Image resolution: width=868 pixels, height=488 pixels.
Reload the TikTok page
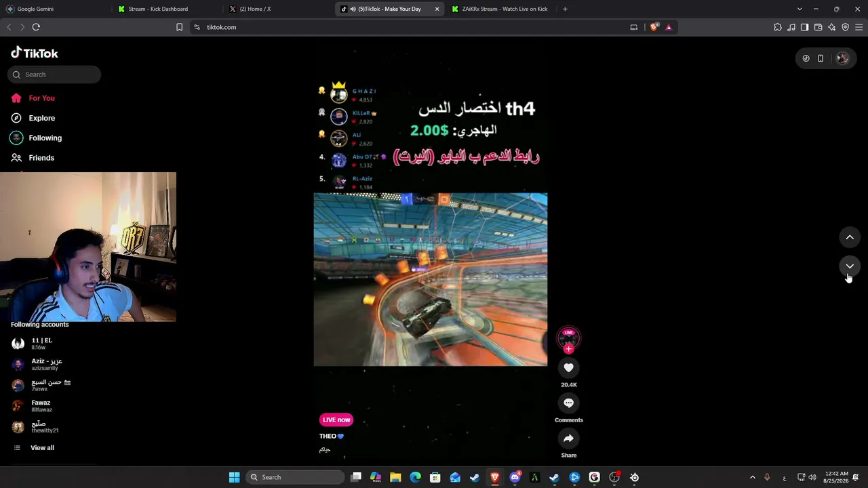pos(36,27)
